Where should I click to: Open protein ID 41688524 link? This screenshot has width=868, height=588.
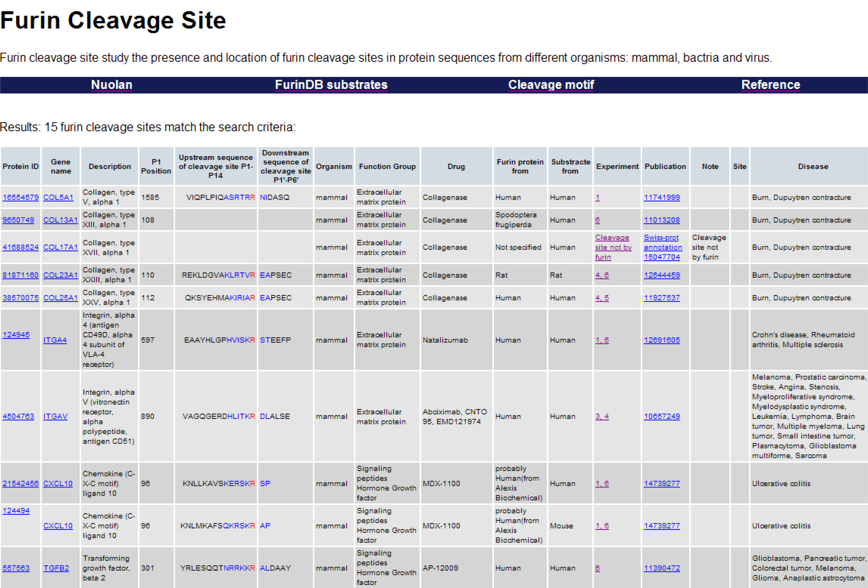point(20,247)
